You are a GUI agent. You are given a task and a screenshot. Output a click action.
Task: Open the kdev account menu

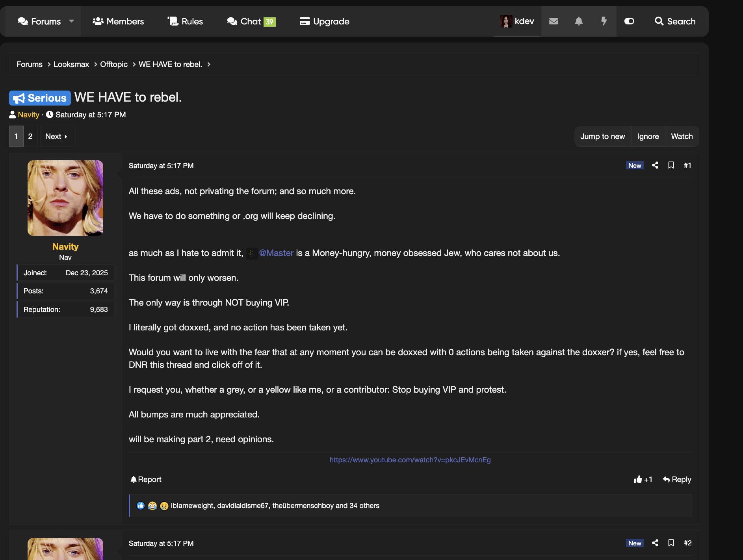pyautogui.click(x=517, y=21)
